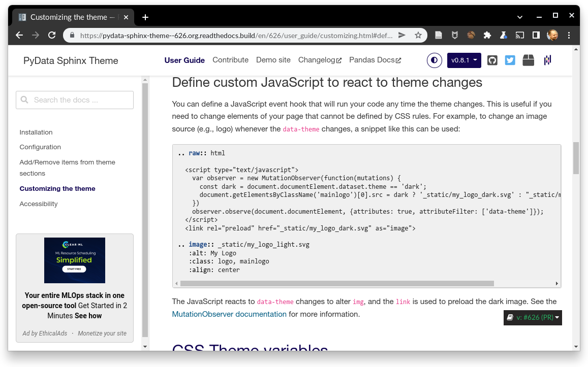This screenshot has height=367, width=588.
Task: Go forward with the browser forward arrow
Action: coord(36,35)
